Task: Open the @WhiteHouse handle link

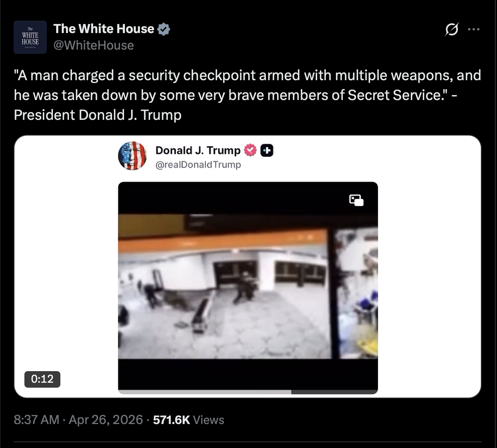Action: click(94, 45)
